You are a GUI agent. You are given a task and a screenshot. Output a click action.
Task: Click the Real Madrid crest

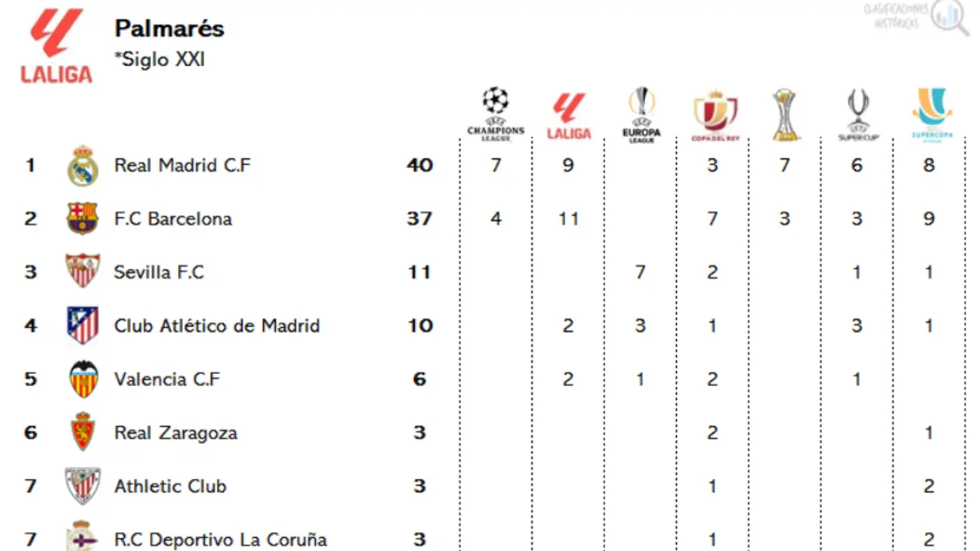[82, 167]
